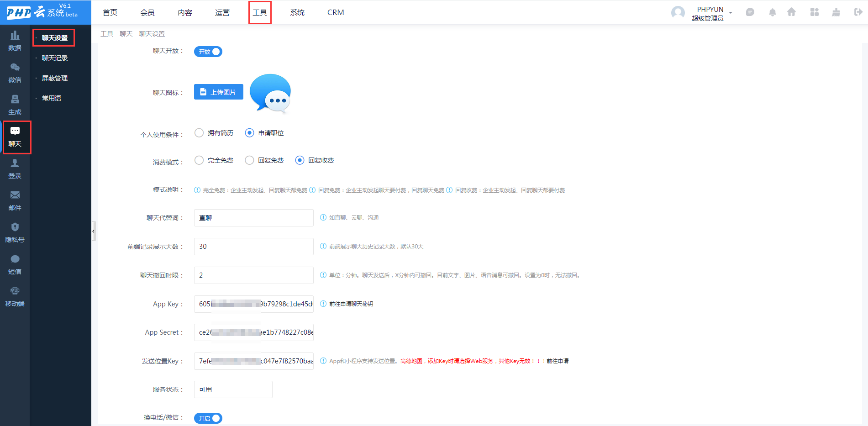Click the 工具 - 聊天 - 聊天设置 breadcrumb

[x=133, y=34]
